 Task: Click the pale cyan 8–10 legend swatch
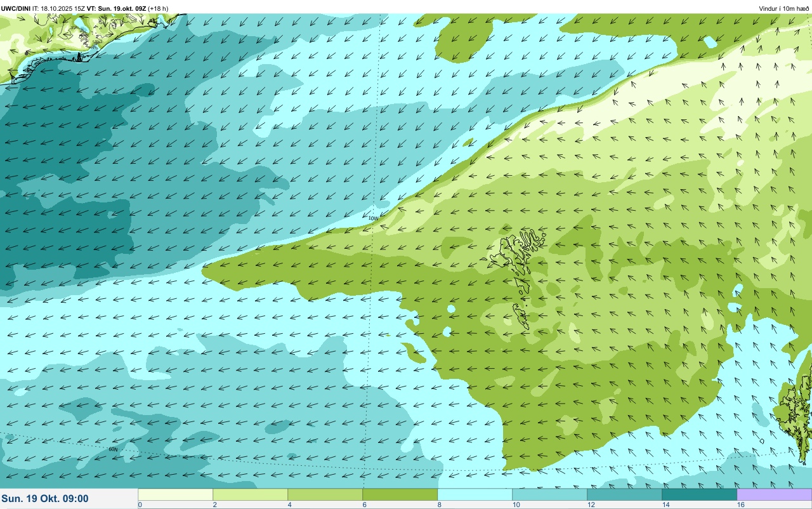(475, 494)
